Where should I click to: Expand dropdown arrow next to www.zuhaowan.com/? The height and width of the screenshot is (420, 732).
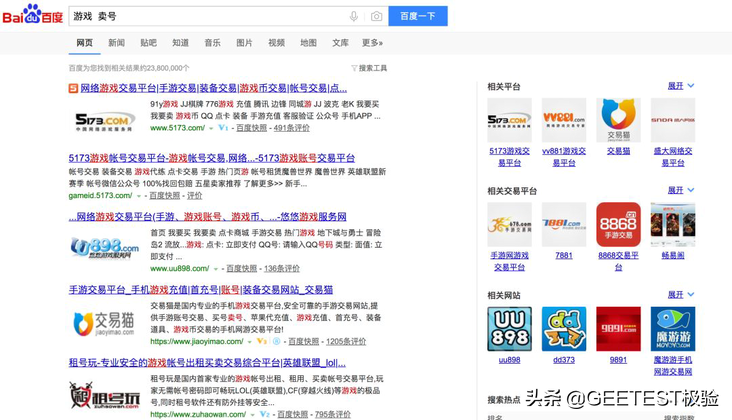(x=253, y=415)
